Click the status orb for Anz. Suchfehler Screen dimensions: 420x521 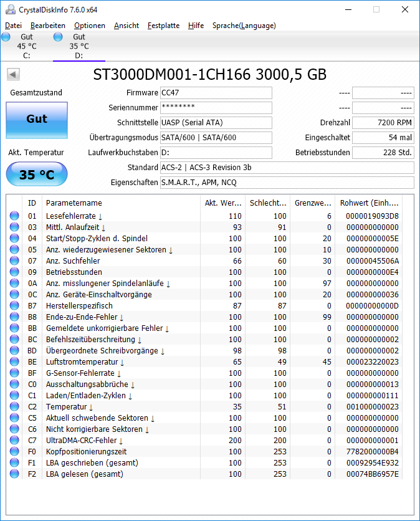click(14, 260)
